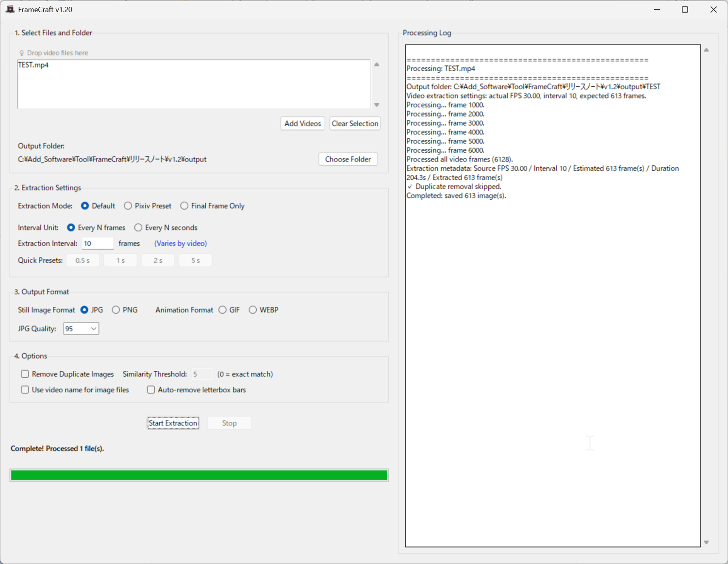This screenshot has width=728, height=564.
Task: Click 'Processed all video frames (6128).' line
Action: (x=460, y=159)
